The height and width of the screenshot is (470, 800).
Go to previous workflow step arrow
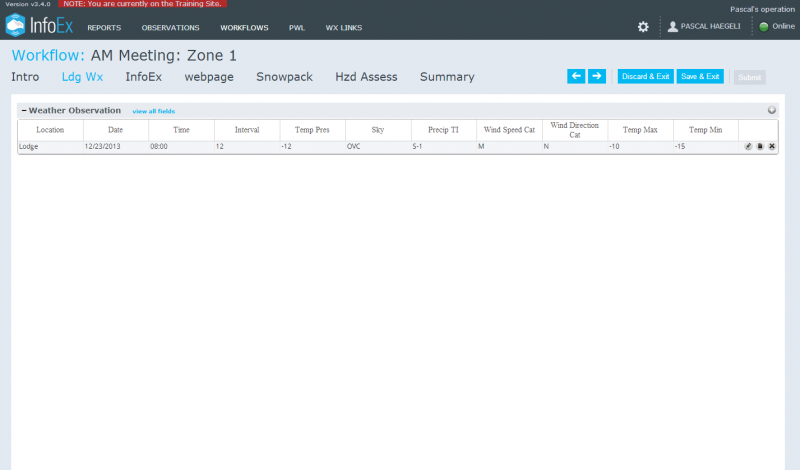click(576, 76)
